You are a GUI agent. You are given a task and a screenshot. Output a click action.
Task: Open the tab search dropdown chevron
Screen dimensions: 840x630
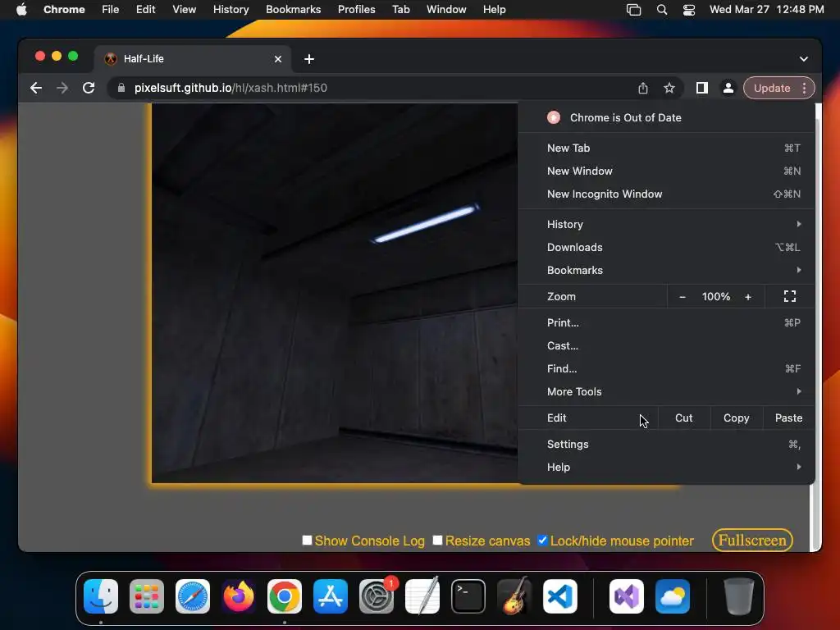[x=804, y=59]
